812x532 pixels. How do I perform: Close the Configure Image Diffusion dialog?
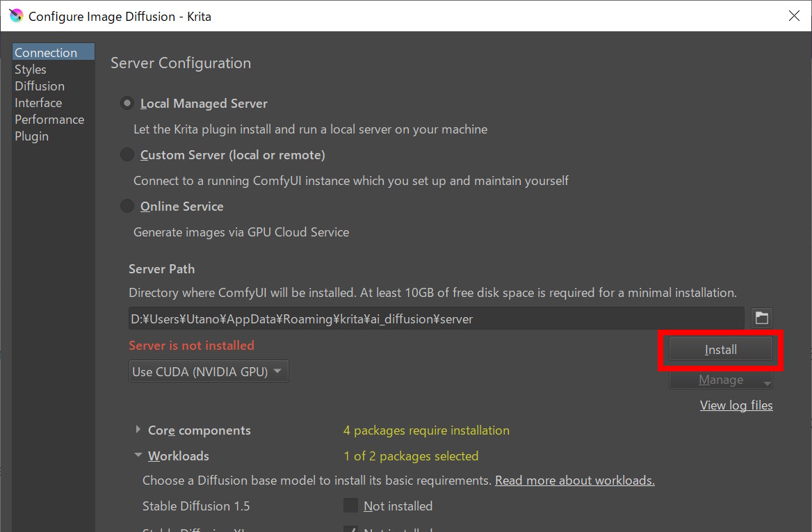tap(794, 16)
